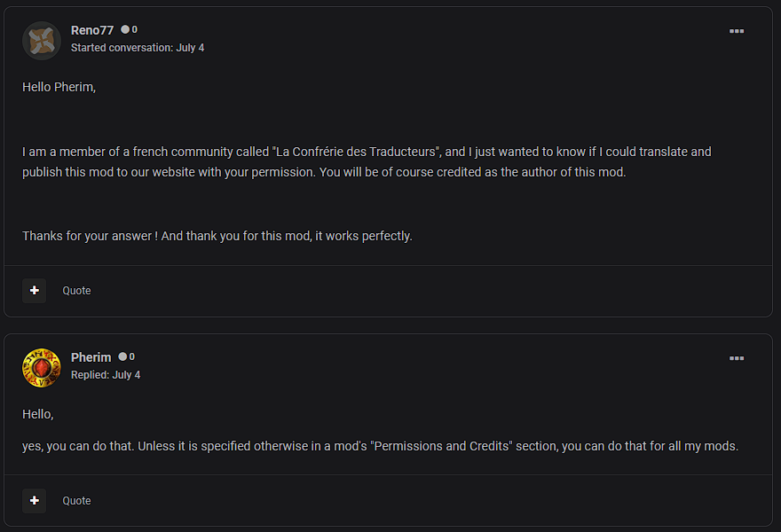This screenshot has height=532, width=781.
Task: Click the "Started conversation: July 4" timestamp
Action: tap(138, 48)
